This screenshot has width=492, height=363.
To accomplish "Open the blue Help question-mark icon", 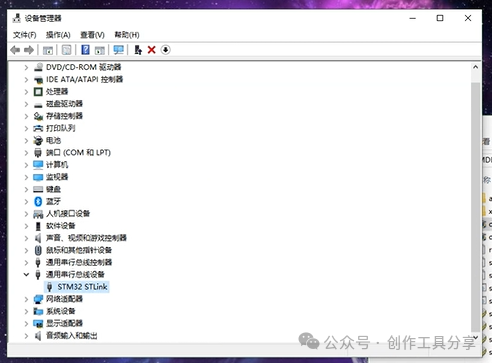I will (x=85, y=50).
